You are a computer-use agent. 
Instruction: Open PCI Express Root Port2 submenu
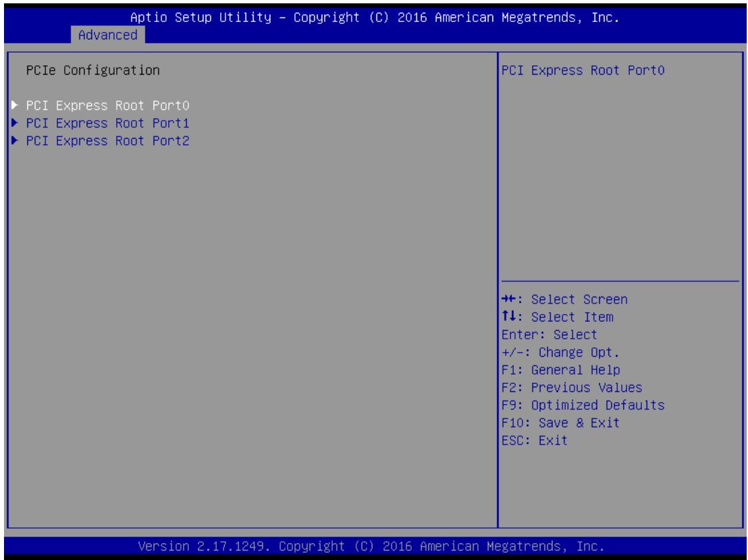coord(107,141)
